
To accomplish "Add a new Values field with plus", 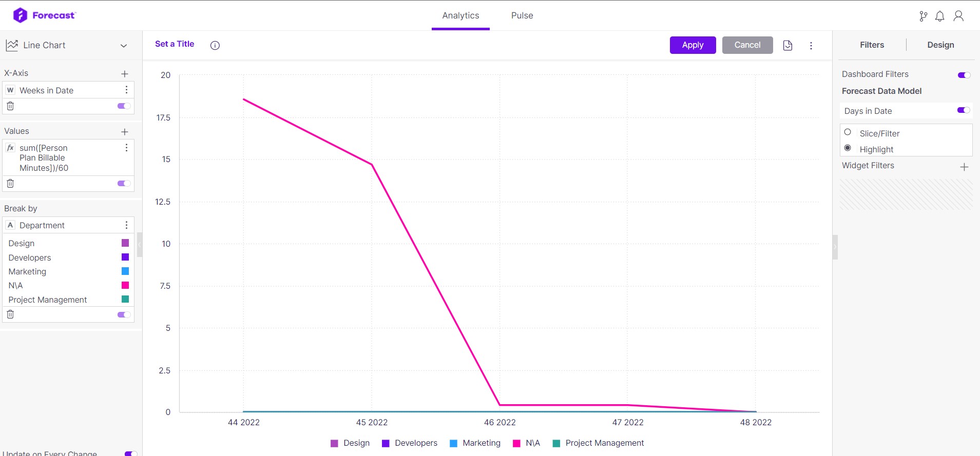I will tap(125, 132).
